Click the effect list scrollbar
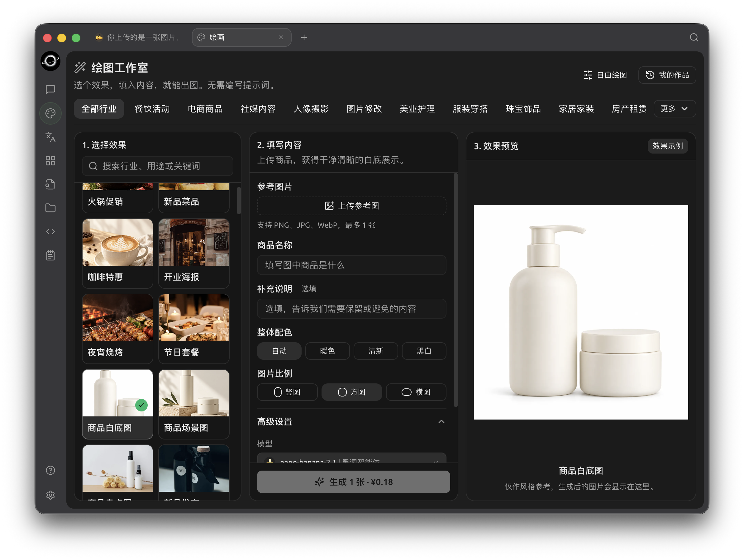This screenshot has height=560, width=744. (239, 201)
